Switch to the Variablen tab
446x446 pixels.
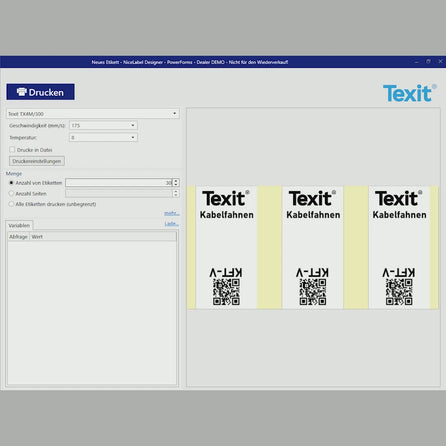click(x=19, y=225)
